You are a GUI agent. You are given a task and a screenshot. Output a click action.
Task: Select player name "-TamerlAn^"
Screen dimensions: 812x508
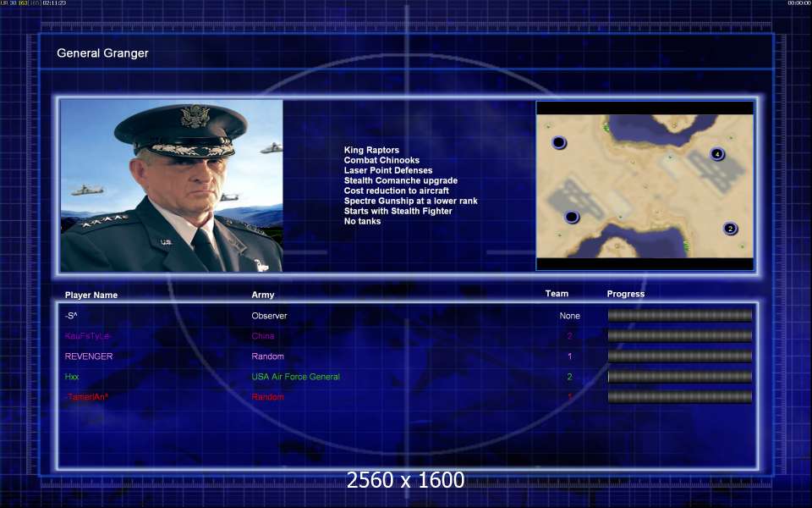click(86, 397)
